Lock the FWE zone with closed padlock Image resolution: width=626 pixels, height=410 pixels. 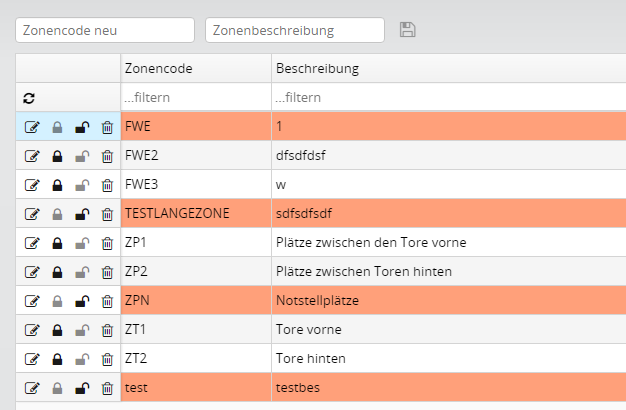point(57,127)
